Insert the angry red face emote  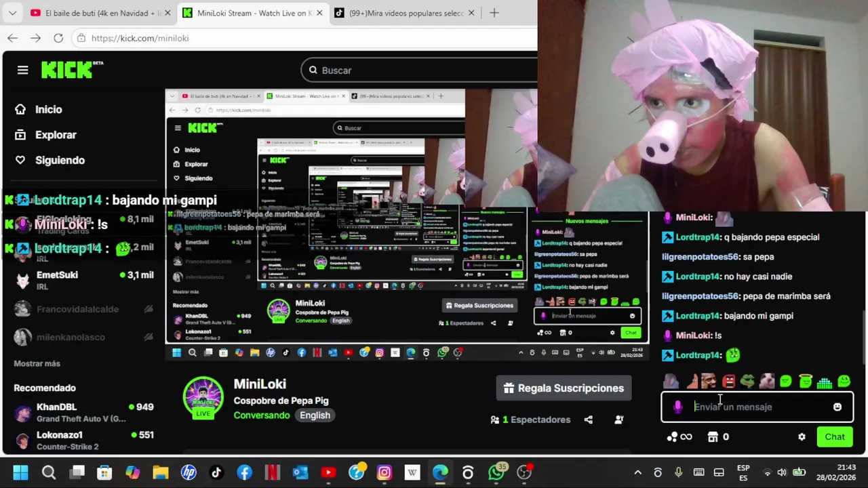[x=728, y=382]
